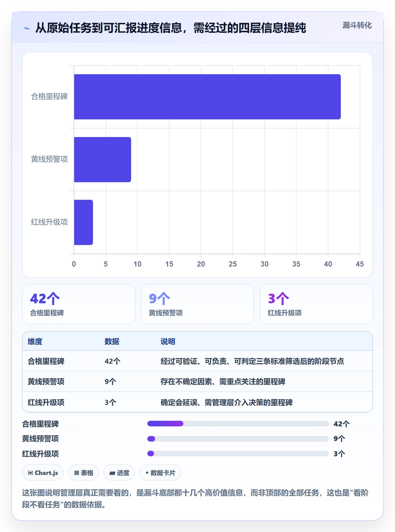Click the 数据 table column header
This screenshot has width=395, height=532.
[112, 341]
